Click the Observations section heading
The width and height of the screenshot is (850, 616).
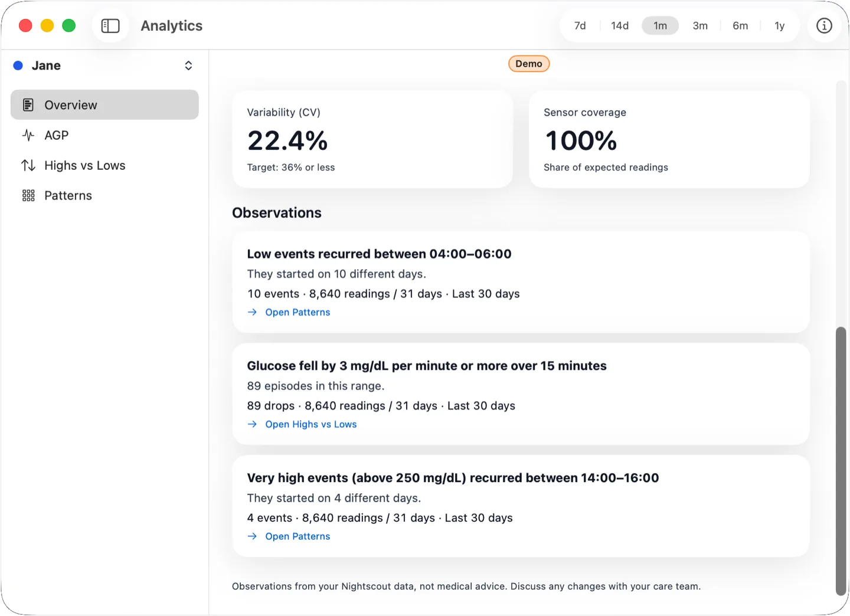tap(277, 213)
